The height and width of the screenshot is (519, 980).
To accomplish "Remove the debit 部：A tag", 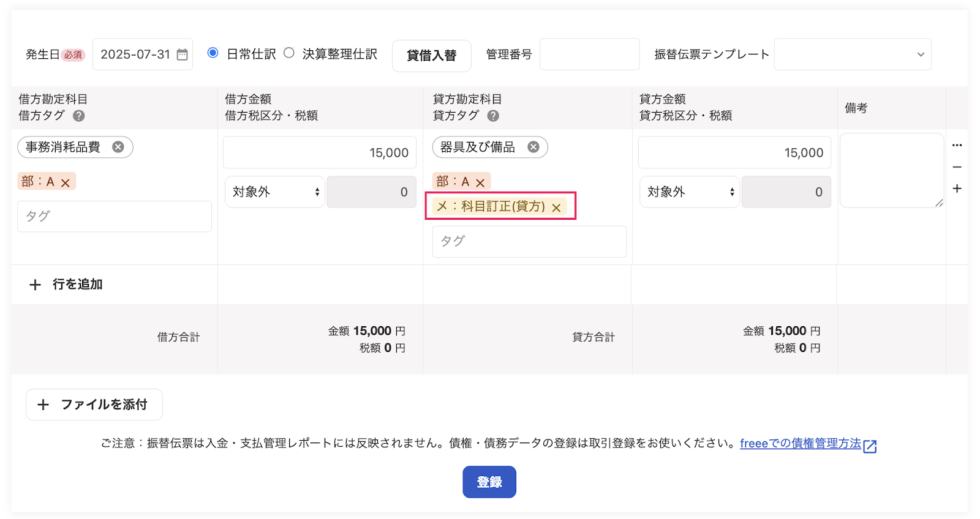I will (66, 182).
